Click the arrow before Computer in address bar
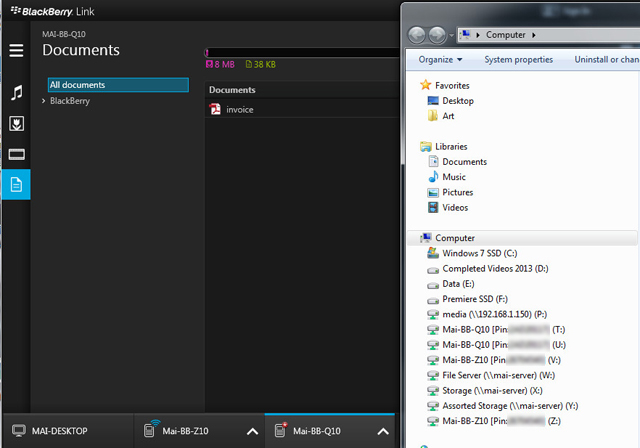Screen dimensions: 640x448 (478, 35)
